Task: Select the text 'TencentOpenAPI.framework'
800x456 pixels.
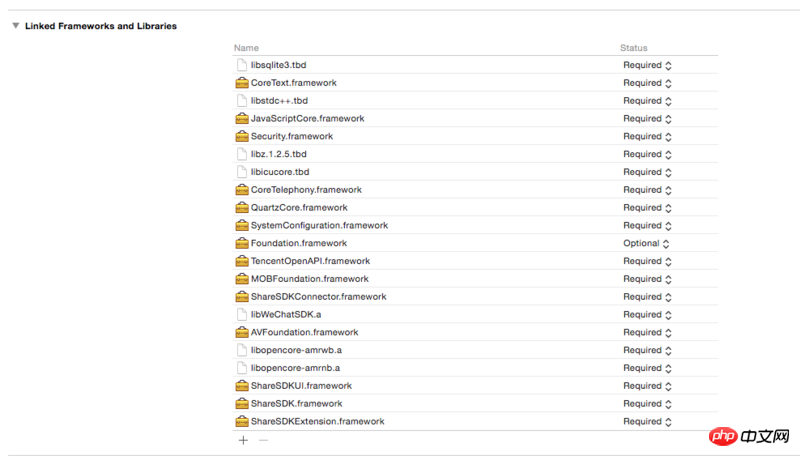Action: tap(310, 261)
